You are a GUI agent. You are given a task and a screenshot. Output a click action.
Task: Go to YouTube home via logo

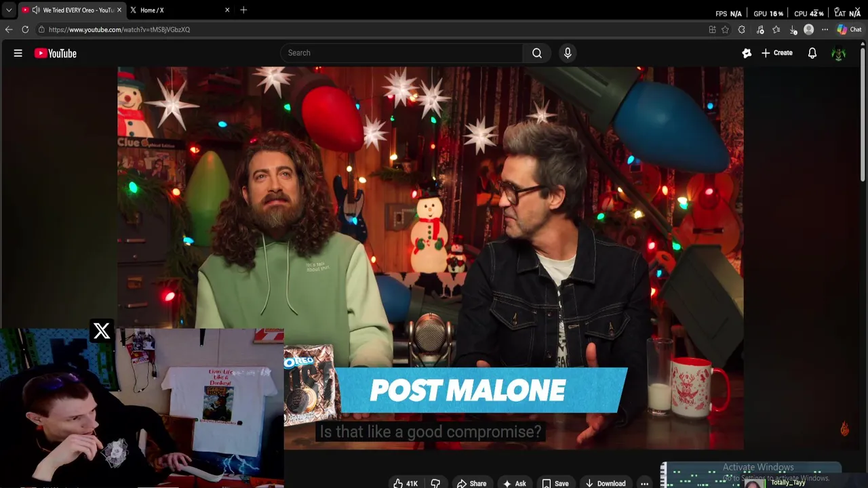[x=56, y=54]
